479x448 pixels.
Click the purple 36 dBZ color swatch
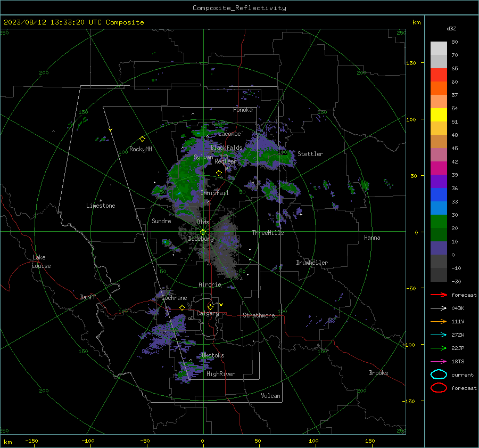439,181
